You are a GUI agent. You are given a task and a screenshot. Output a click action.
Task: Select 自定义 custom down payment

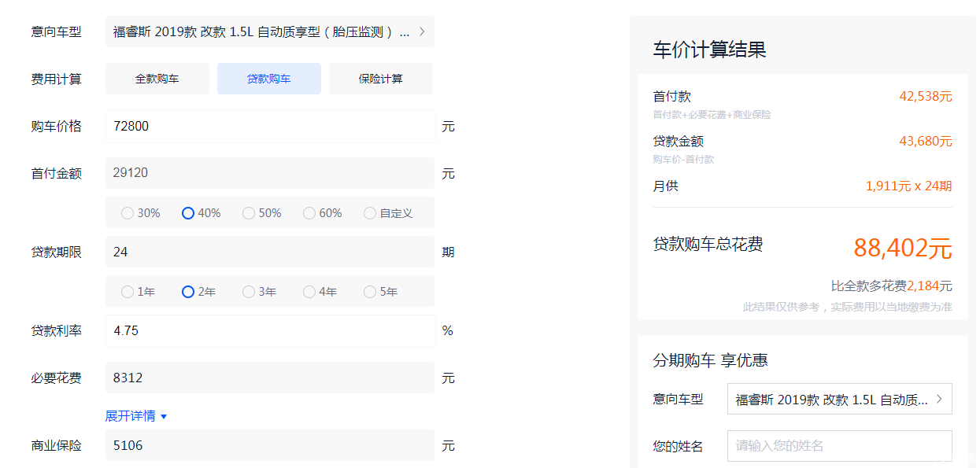click(x=370, y=213)
